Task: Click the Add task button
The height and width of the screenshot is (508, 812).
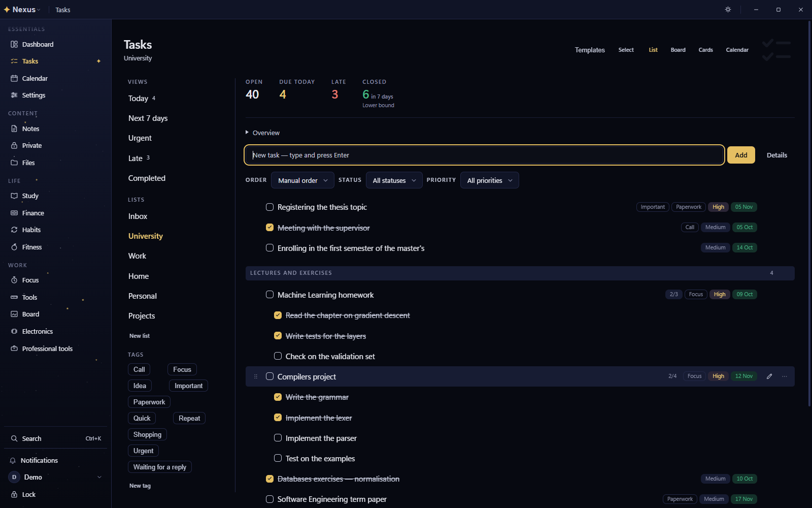Action: tap(741, 155)
